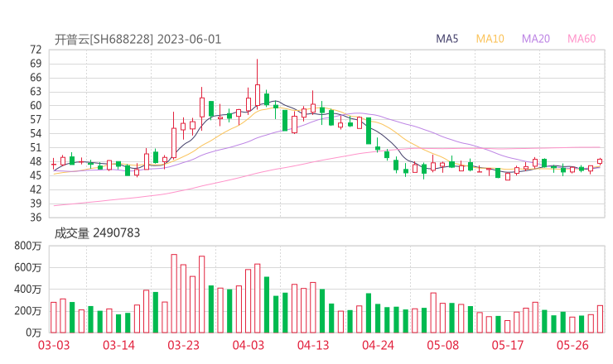
Task: Click the 0万 volume axis label
Action: [34, 333]
